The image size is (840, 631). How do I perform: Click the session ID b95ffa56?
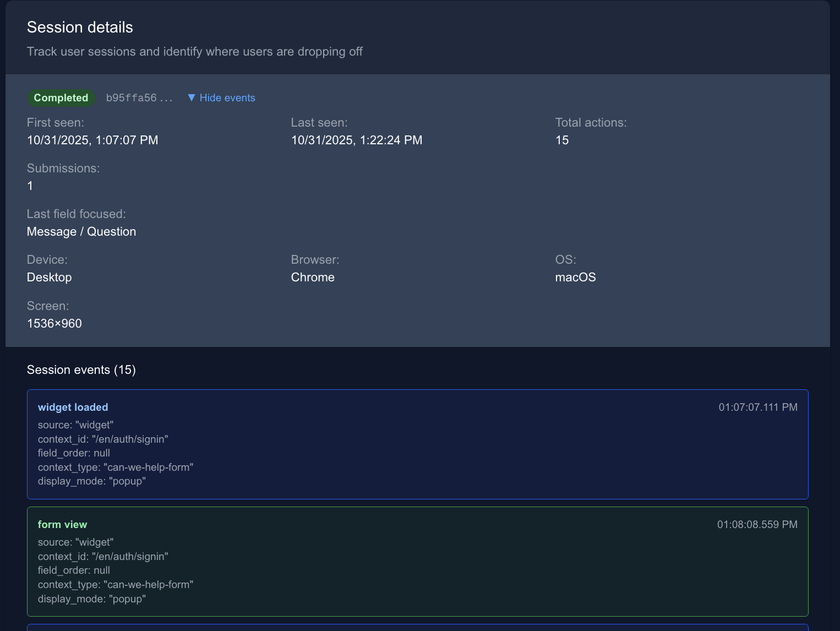139,97
